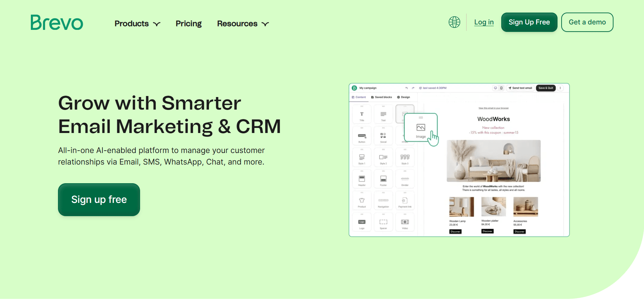The width and height of the screenshot is (644, 304).
Task: Click Discover under Wooden Lamp
Action: tap(455, 232)
